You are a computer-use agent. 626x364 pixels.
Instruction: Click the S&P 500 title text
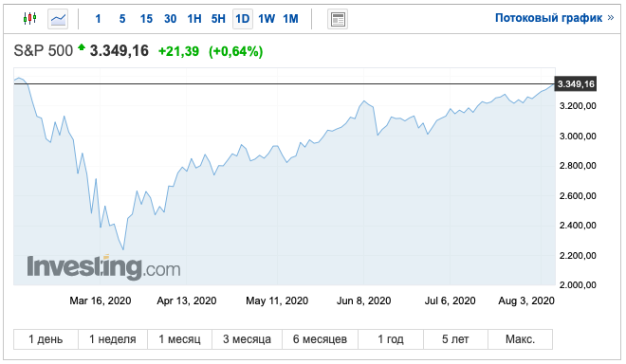43,51
